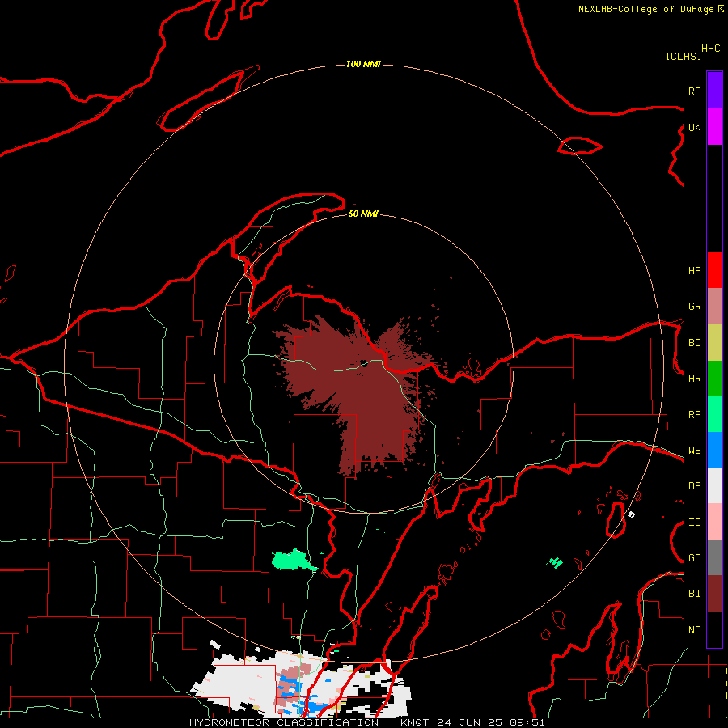This screenshot has width=728, height=728.
Task: Click the WS legend label
Action: [695, 450]
